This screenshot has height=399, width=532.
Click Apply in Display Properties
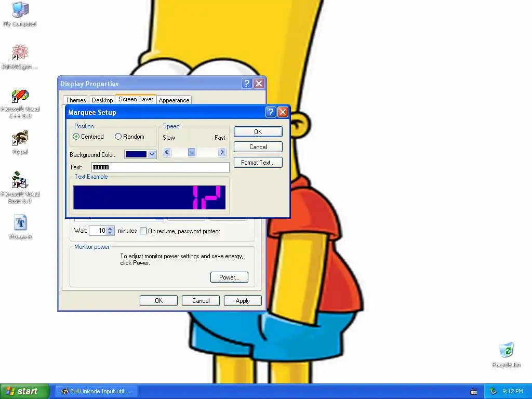click(243, 301)
